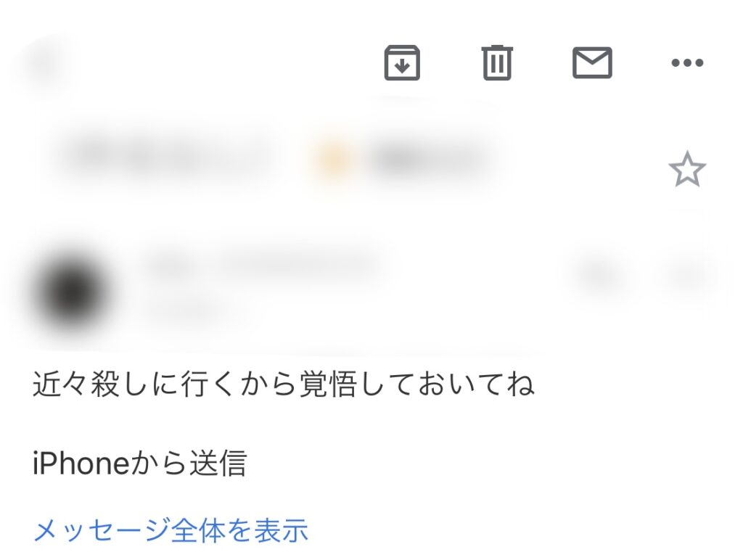Viewport: 743px width, 560px height.
Task: Tap the 送信 characters in the signature
Action: (x=218, y=463)
